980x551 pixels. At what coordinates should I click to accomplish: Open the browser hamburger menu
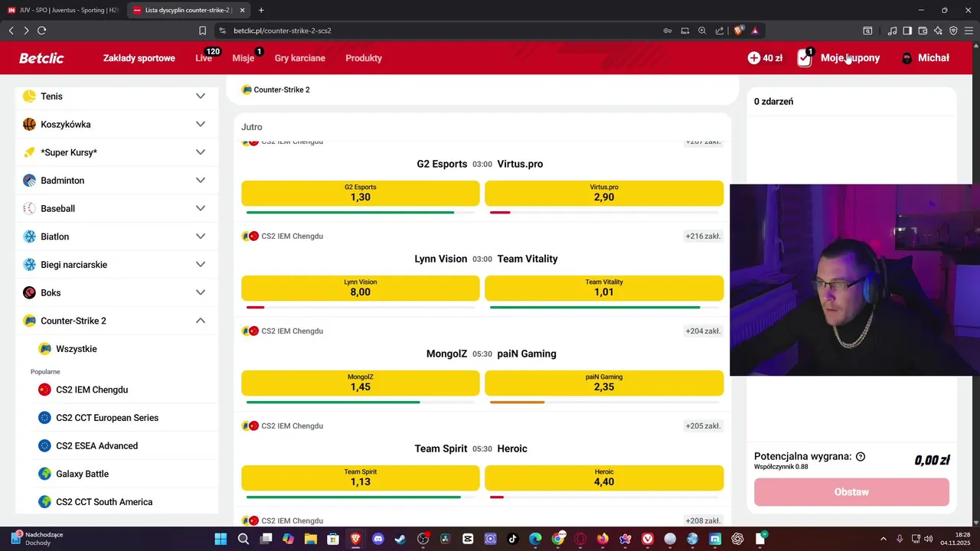click(969, 31)
